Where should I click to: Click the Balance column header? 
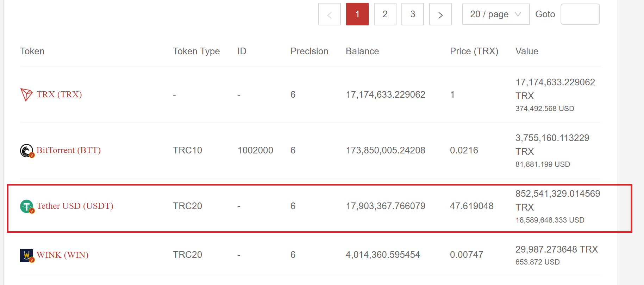coord(362,51)
